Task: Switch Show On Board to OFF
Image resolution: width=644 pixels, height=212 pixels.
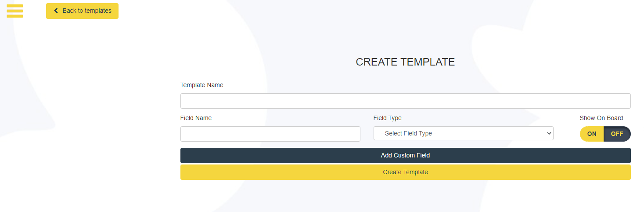Action: 617,134
